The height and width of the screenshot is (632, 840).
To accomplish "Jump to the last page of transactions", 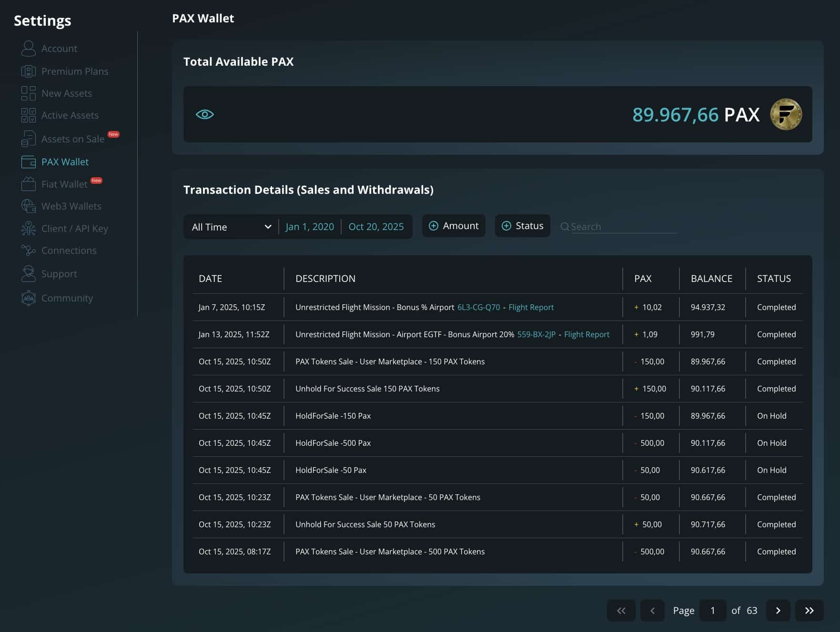I will tap(809, 611).
